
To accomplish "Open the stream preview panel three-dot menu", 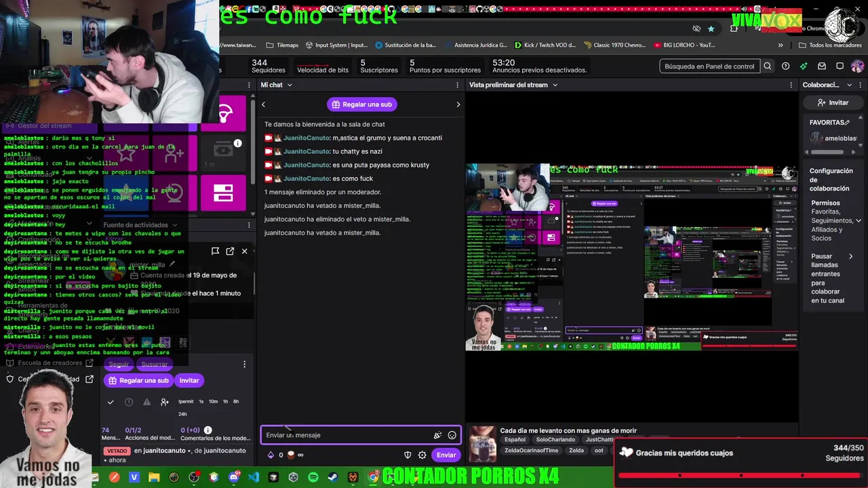I will (791, 85).
